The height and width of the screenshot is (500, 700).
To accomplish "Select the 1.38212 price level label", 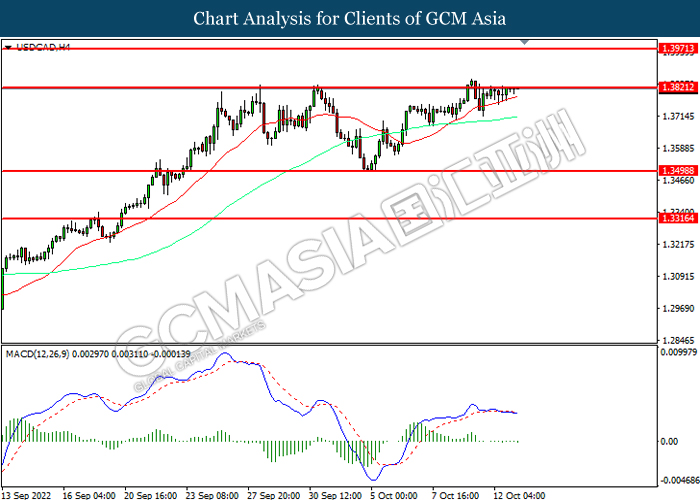I will click(x=678, y=87).
